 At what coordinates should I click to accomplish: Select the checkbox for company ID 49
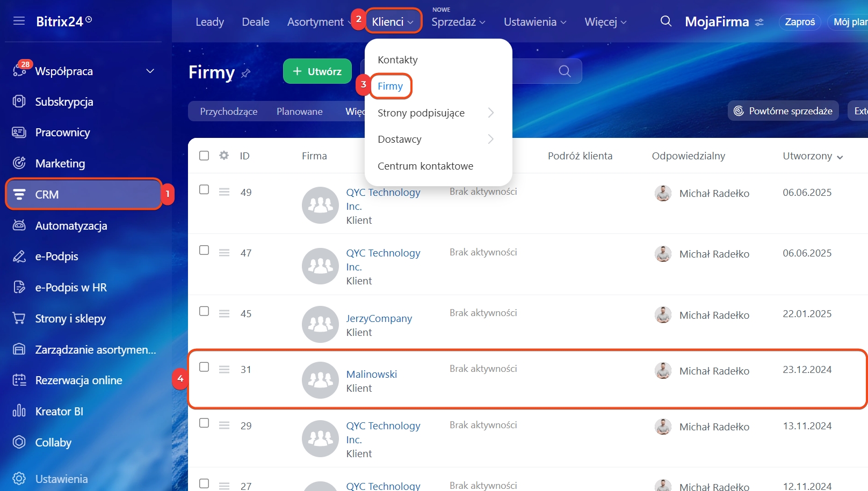point(204,189)
